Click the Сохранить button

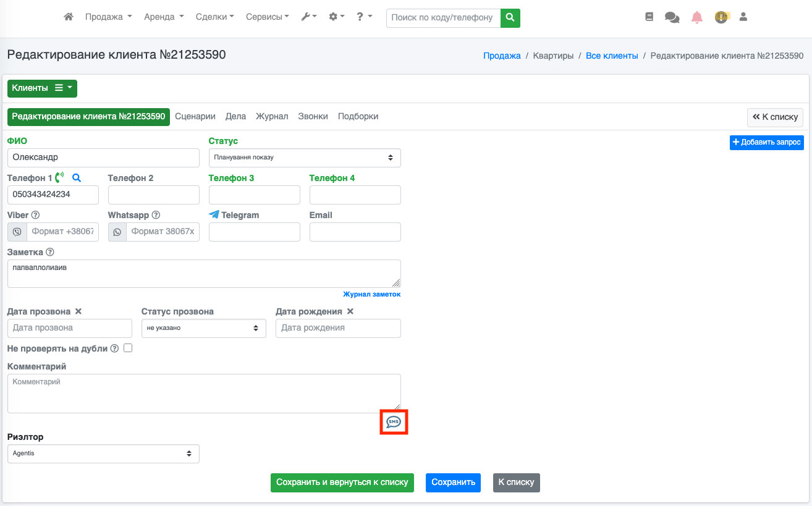coord(453,483)
